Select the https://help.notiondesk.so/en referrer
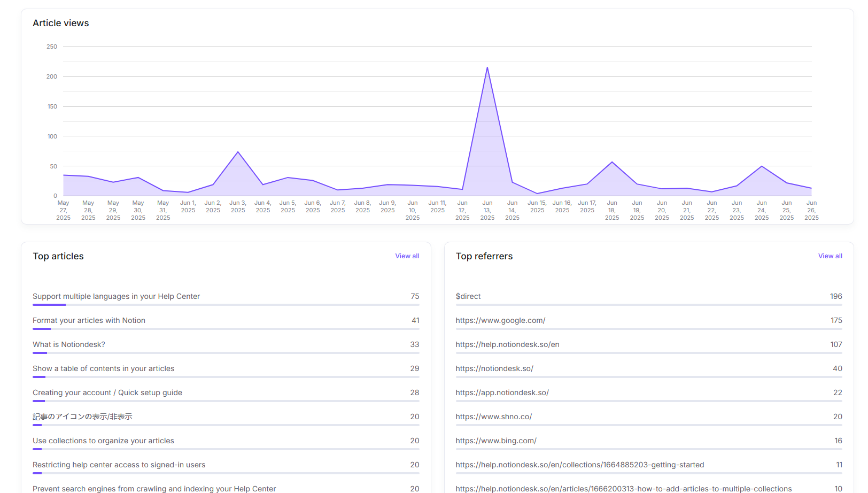The image size is (868, 493). click(507, 344)
